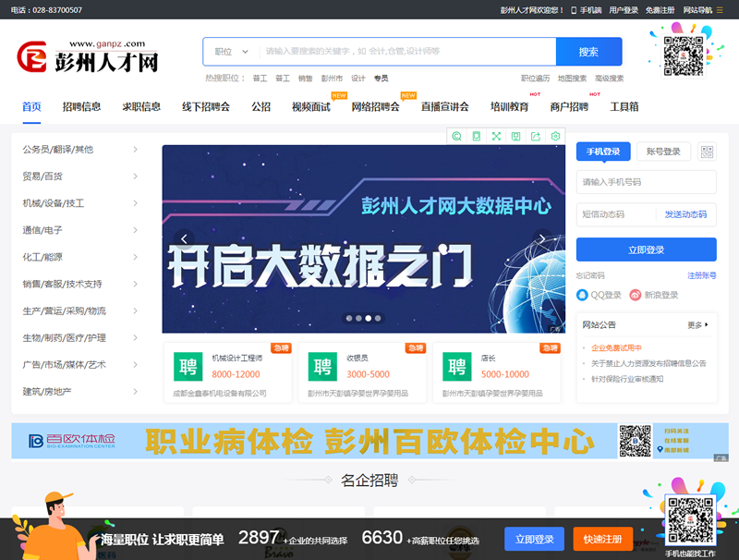Focus the keyword search input field
Viewport: 739px width, 560px height.
pyautogui.click(x=407, y=52)
